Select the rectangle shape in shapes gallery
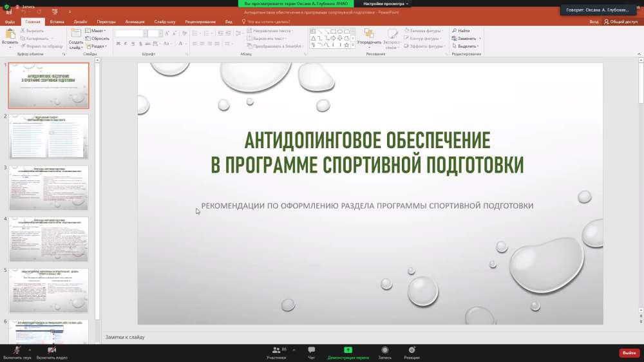 coord(333,31)
